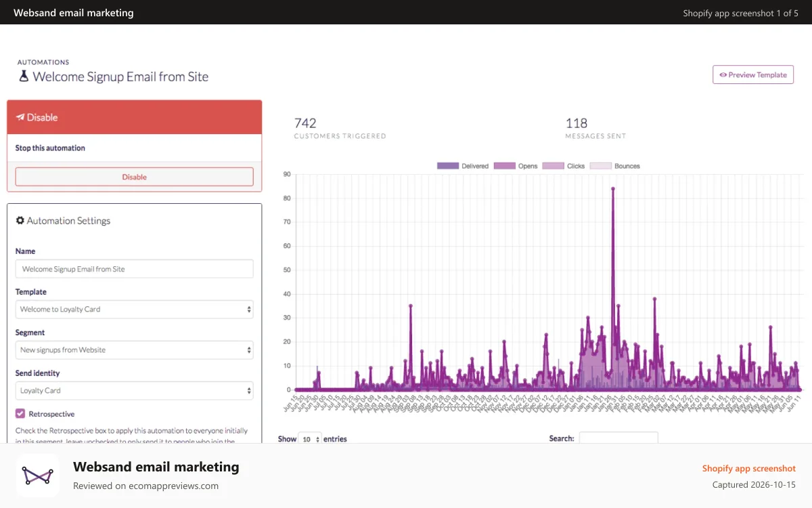
Task: Click the MESSAGES SENT caption
Action: tap(595, 136)
